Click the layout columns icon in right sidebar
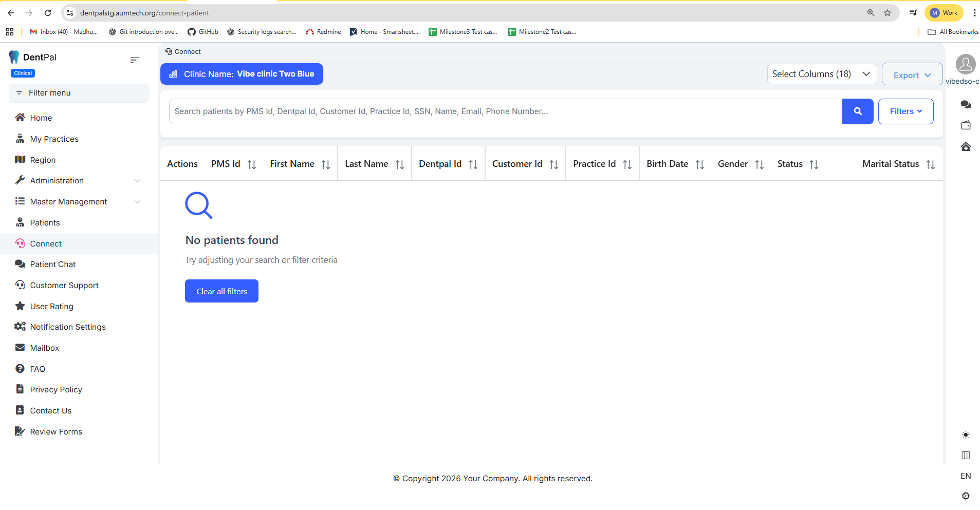This screenshot has height=510, width=980. 966,456
